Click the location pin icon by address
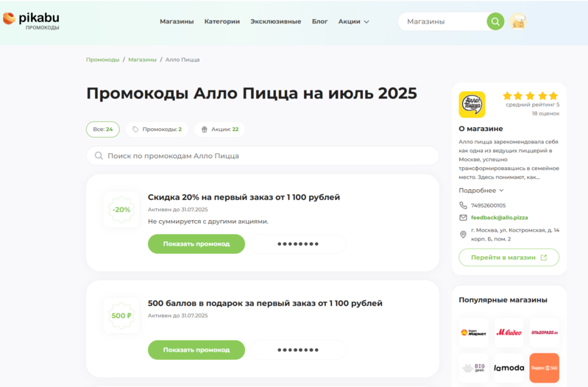 click(x=463, y=235)
